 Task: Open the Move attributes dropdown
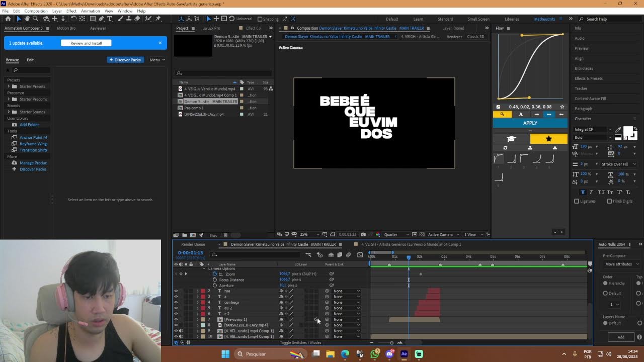(x=621, y=264)
